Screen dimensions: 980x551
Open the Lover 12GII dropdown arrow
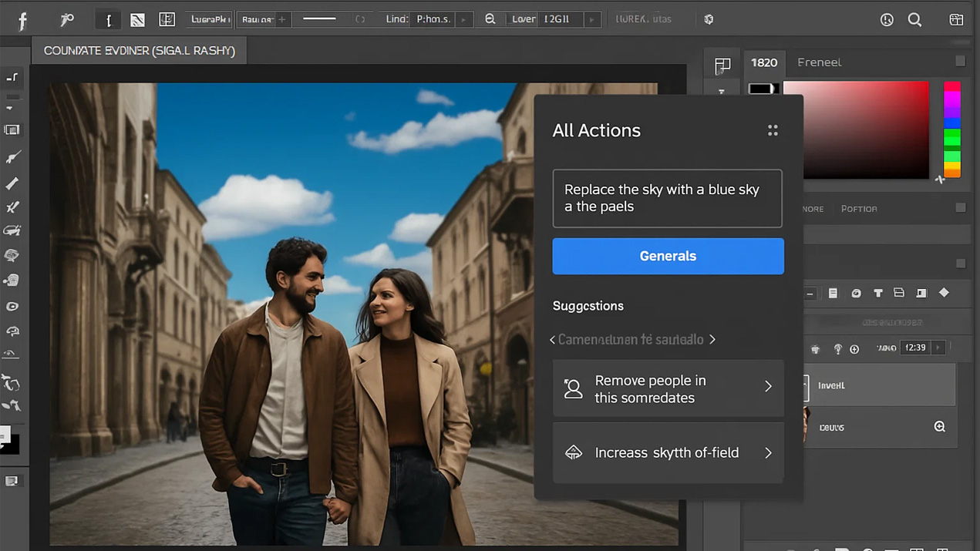point(591,19)
